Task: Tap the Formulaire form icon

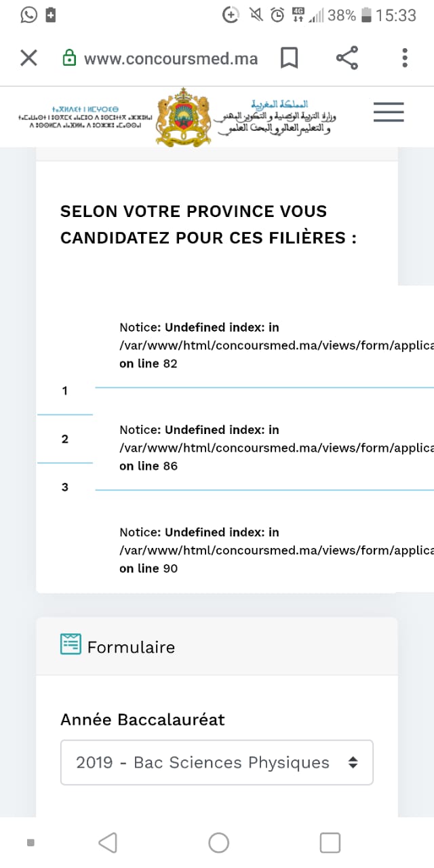Action: click(71, 644)
